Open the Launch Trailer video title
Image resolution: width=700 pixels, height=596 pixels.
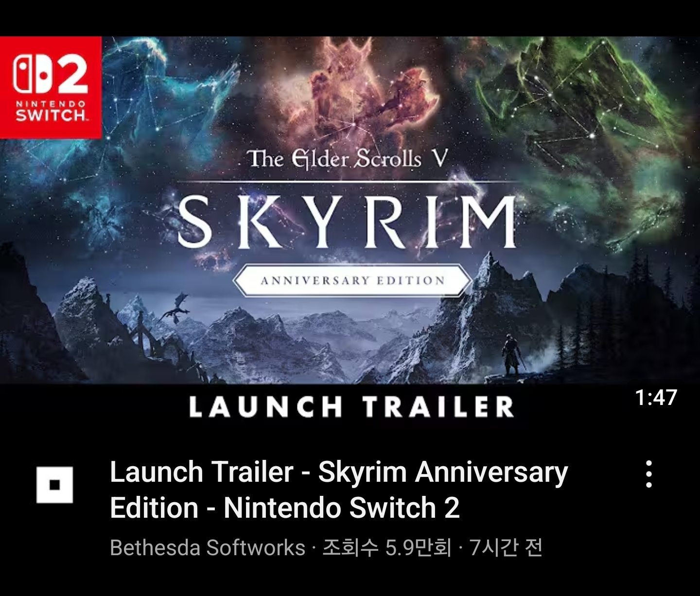pyautogui.click(x=339, y=490)
